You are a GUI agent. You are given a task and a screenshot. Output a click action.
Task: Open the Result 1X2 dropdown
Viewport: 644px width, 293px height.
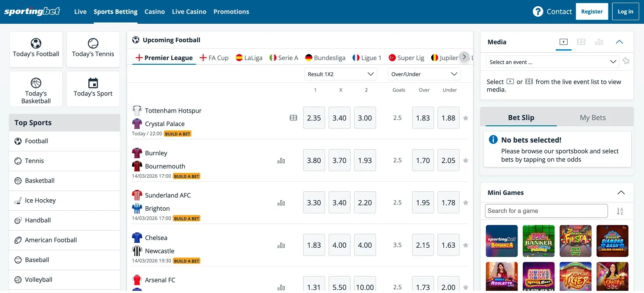340,74
